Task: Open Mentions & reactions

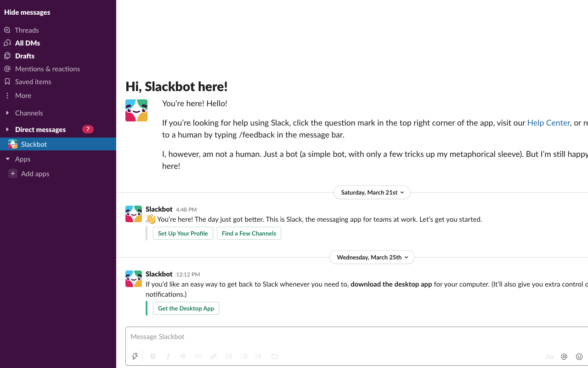Action: [47, 69]
